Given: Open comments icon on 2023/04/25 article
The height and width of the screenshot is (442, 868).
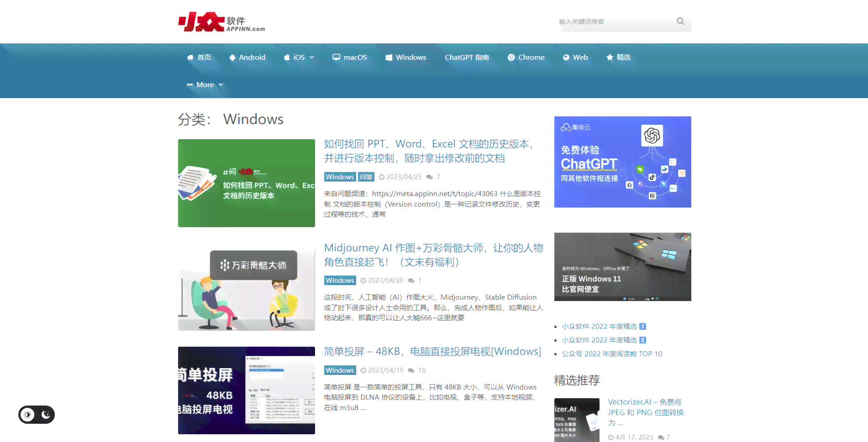Looking at the screenshot, I should pyautogui.click(x=430, y=177).
